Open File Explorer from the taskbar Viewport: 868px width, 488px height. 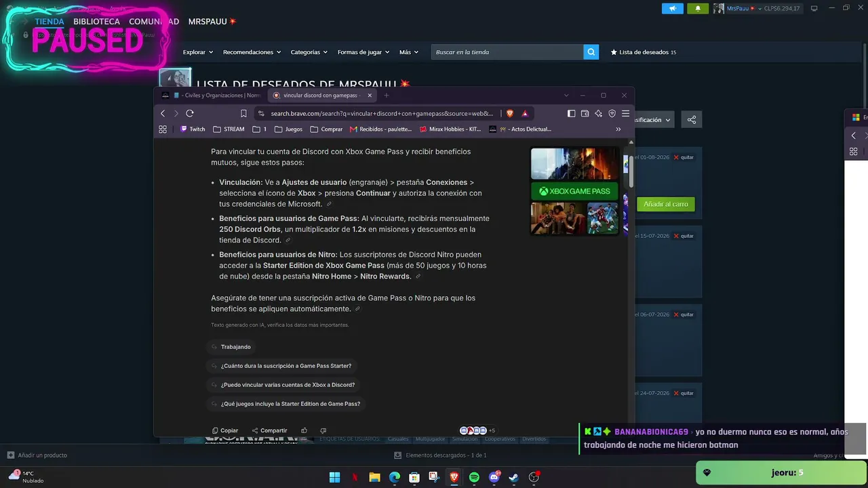[374, 477]
